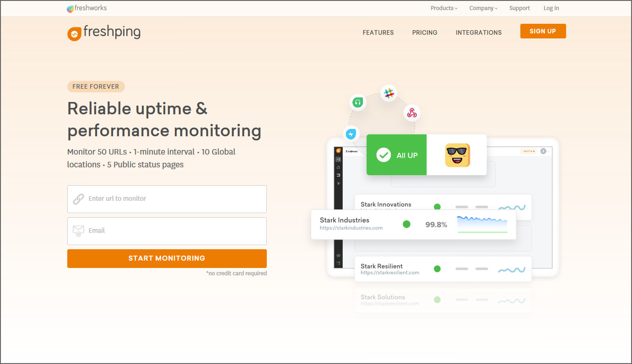Click the Stark Solutions row title
This screenshot has width=632, height=364.
(x=383, y=297)
